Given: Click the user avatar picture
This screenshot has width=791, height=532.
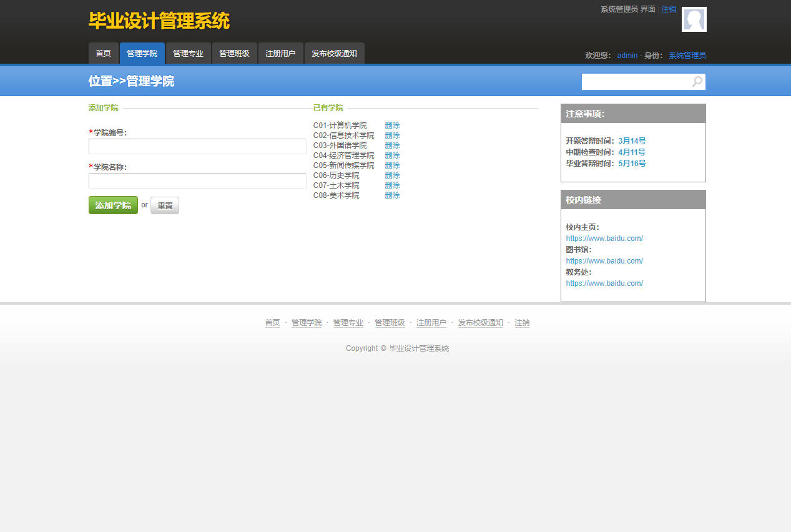Looking at the screenshot, I should pos(694,19).
